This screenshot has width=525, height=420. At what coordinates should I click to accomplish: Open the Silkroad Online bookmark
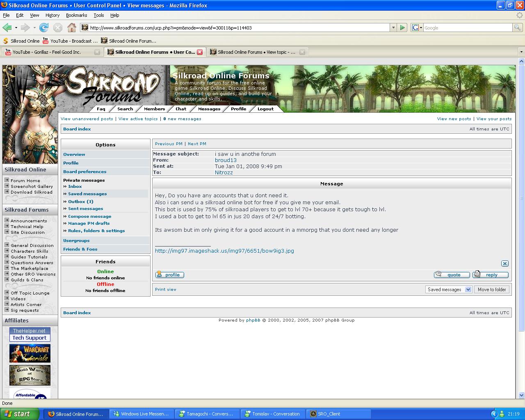[21, 41]
